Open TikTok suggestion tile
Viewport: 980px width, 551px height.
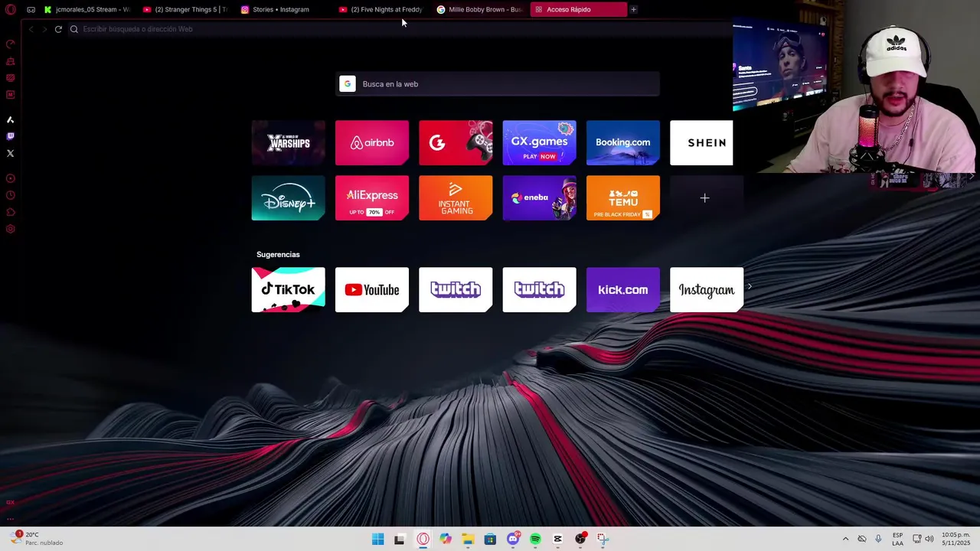[x=288, y=289]
